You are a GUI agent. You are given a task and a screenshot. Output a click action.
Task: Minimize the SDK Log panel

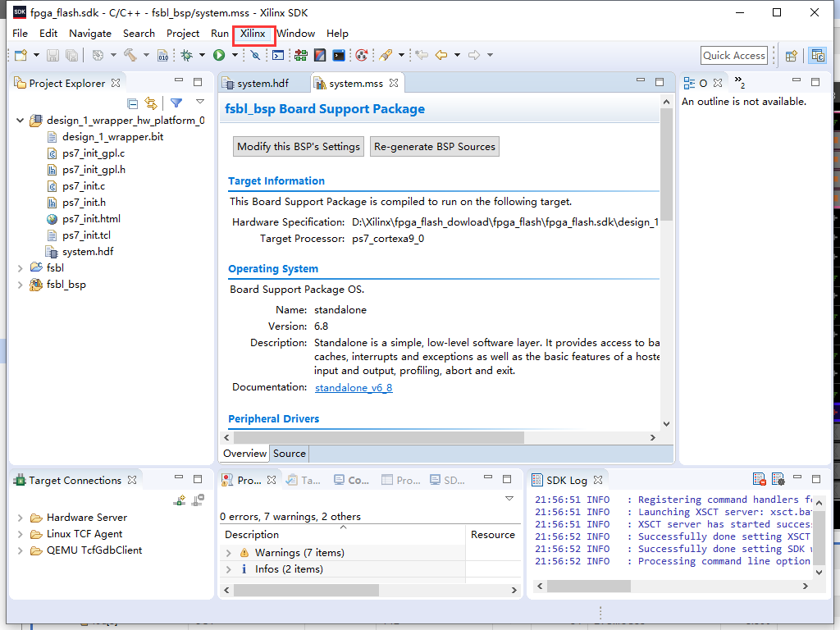click(797, 477)
